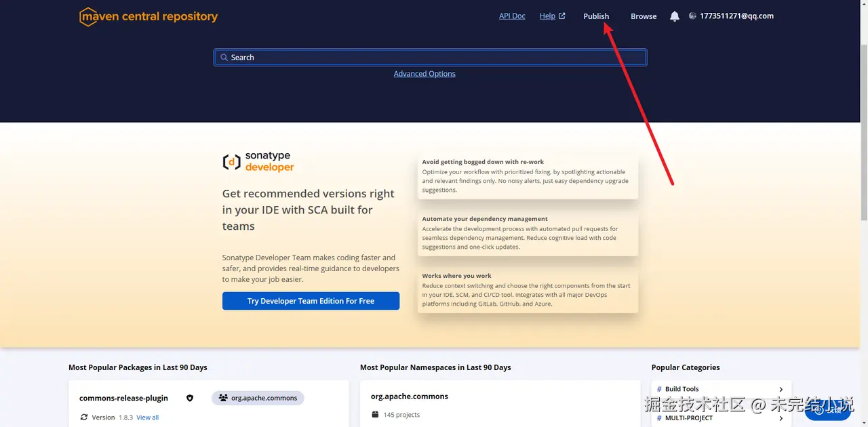Viewport: 868px width, 427px height.
Task: Click the version refresh icon before Version 1.8.3
Action: (x=84, y=418)
